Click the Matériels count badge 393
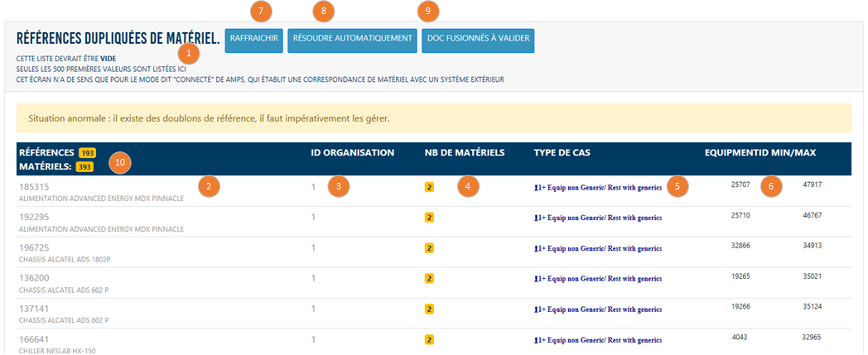Screen dimensions: 868x355 click(84, 167)
